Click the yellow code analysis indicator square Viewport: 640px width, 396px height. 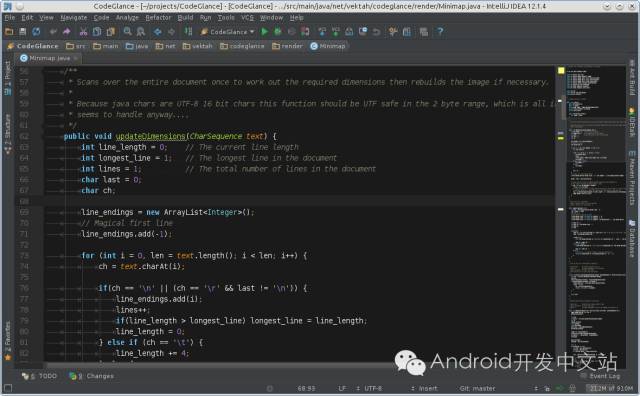point(561,71)
